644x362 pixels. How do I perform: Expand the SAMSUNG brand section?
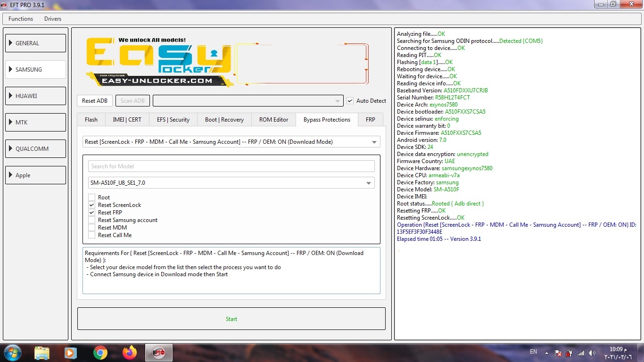click(35, 69)
